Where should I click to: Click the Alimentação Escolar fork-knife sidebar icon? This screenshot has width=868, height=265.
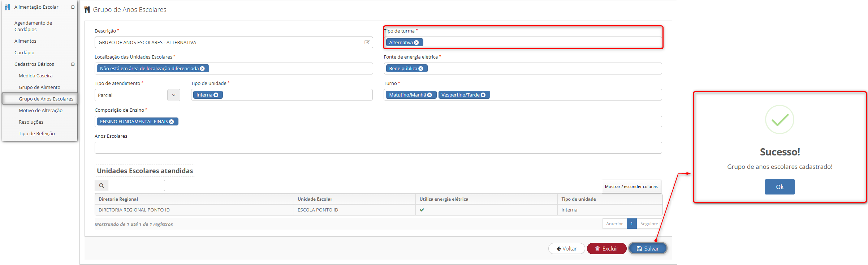pos(7,7)
